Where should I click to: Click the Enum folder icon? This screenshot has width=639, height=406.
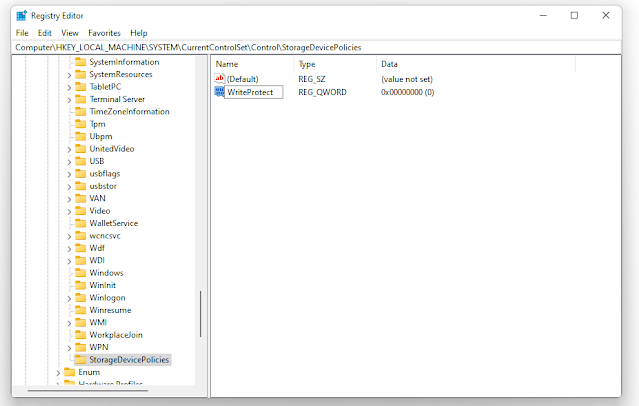pos(70,372)
